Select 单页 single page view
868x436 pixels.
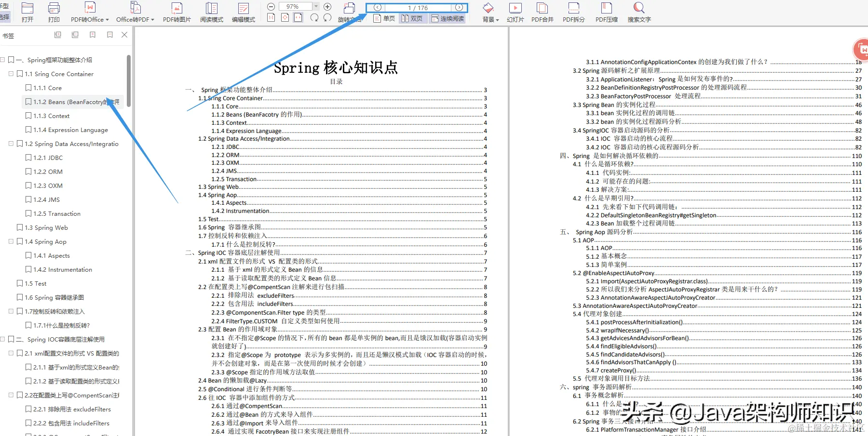click(x=384, y=18)
